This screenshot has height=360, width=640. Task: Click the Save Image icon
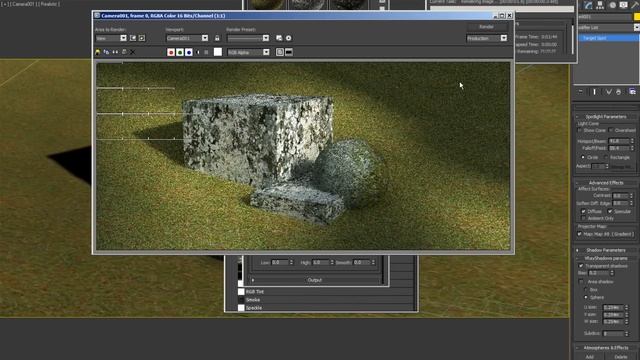click(98, 52)
